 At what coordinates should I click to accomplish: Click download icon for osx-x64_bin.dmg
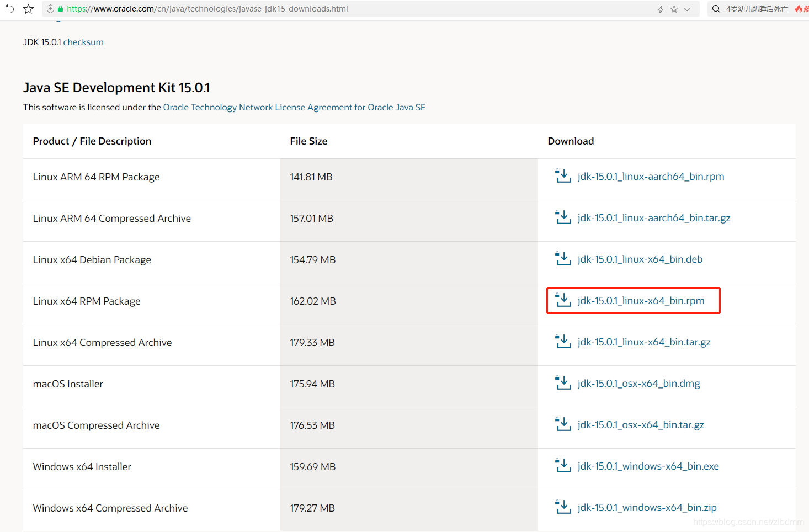(563, 383)
